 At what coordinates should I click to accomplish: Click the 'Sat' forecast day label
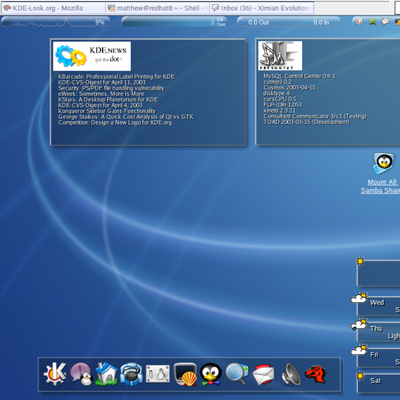click(x=375, y=380)
